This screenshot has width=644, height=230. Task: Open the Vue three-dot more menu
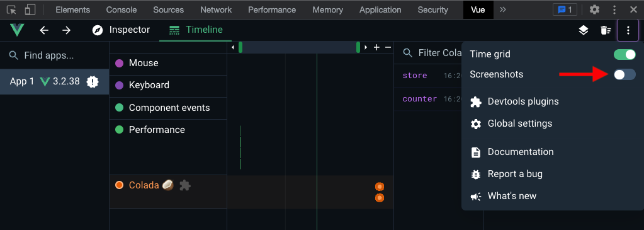click(x=628, y=30)
